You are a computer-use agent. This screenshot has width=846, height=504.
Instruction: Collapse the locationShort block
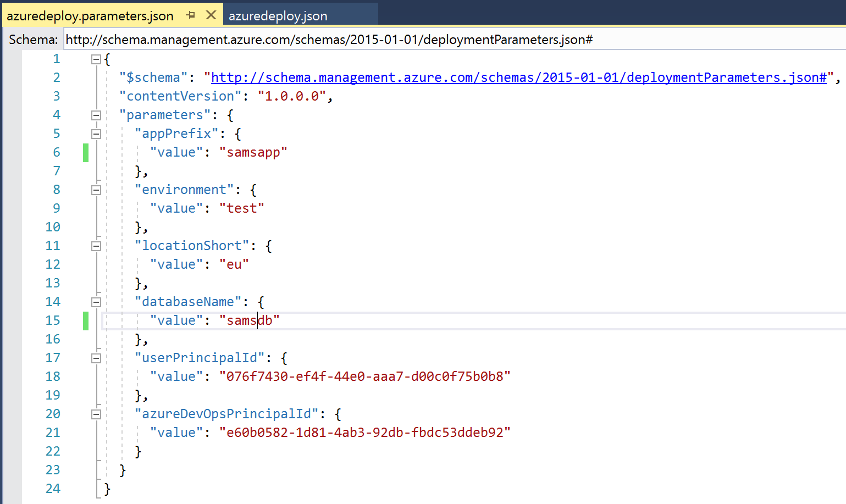pyautogui.click(x=96, y=246)
